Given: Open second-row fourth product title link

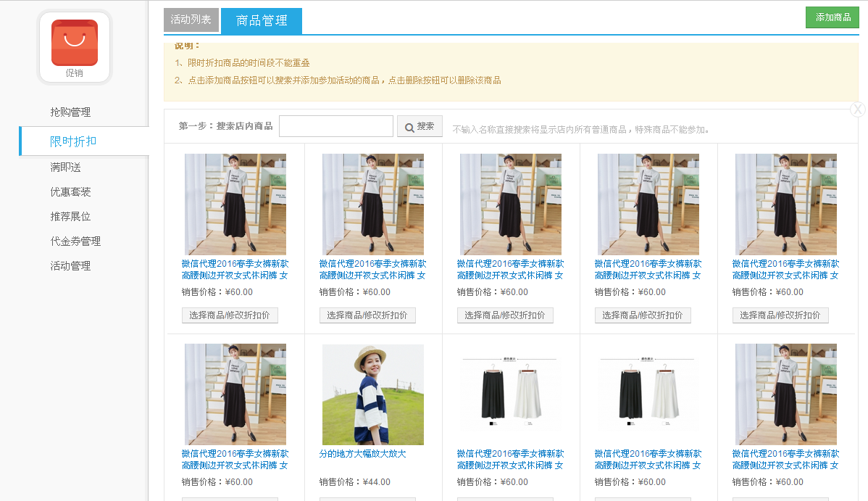Looking at the screenshot, I should pos(648,460).
